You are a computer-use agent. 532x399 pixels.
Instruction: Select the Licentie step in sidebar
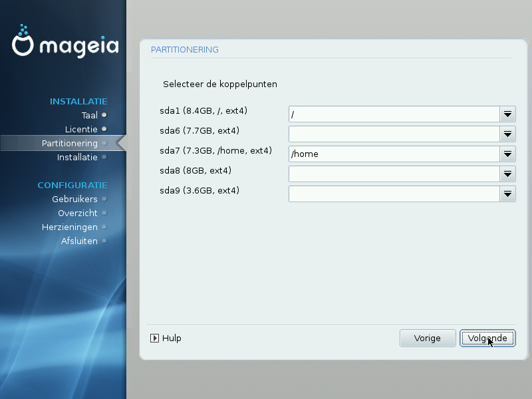click(81, 129)
